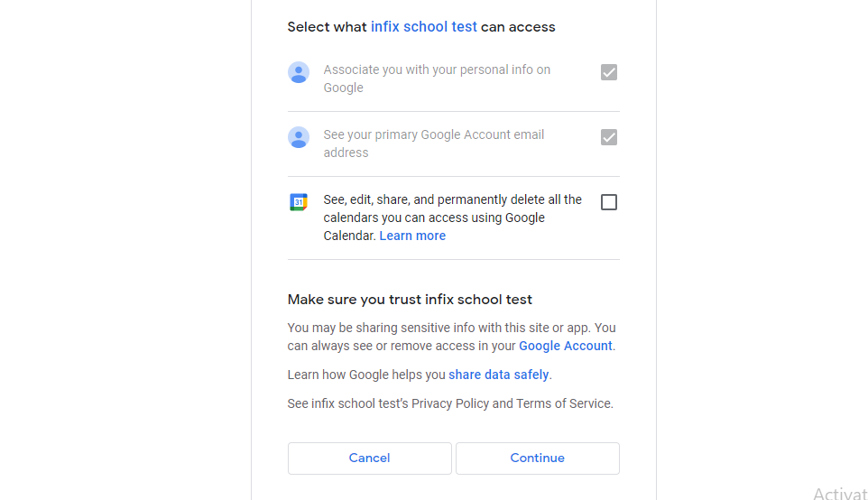Open the infix school test link in heading
Viewport: 868px width, 500px height.
click(423, 26)
